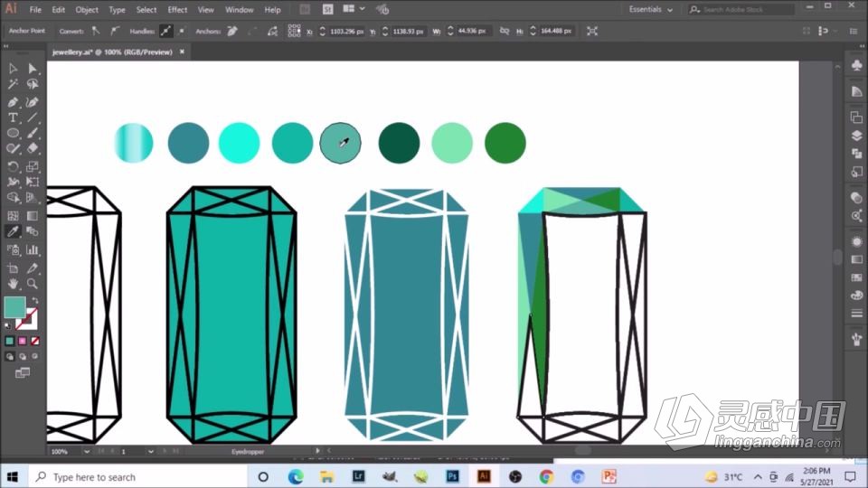Set paint mode to Gradient
Image resolution: width=868 pixels, height=488 pixels.
coord(22,341)
